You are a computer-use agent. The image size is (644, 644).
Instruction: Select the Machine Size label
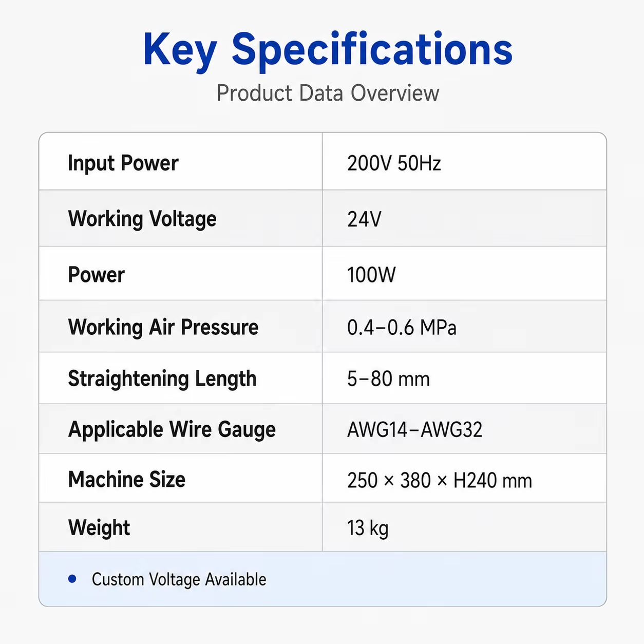[x=127, y=479]
